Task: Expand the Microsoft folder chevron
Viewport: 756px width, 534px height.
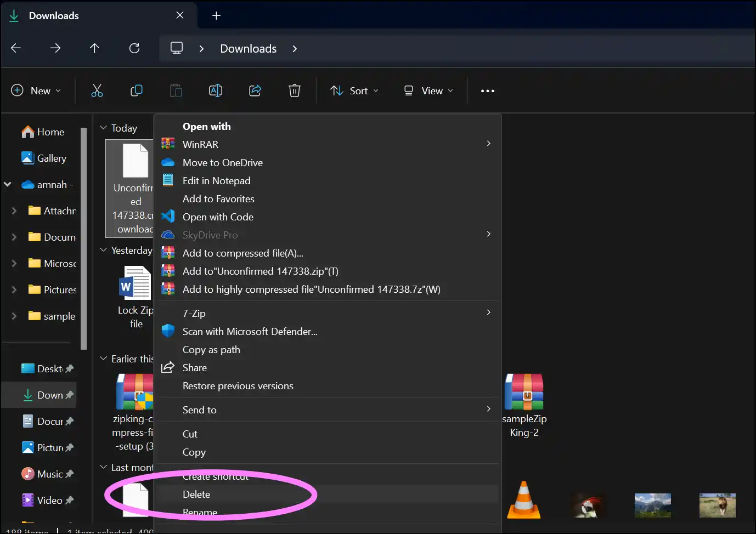Action: [14, 264]
